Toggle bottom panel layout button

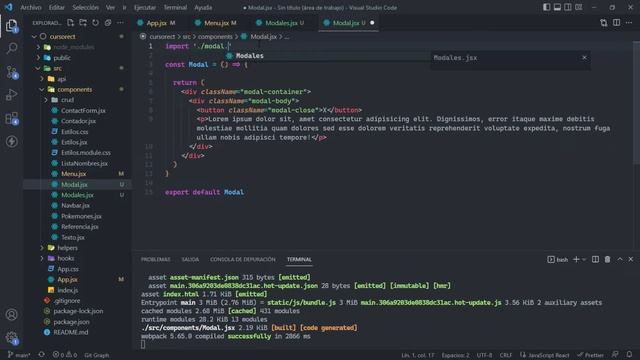(x=557, y=7)
